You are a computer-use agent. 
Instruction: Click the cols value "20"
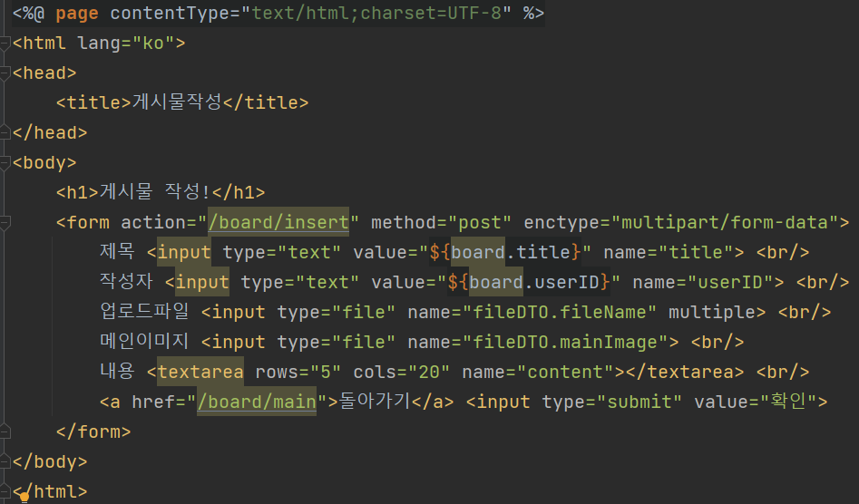click(x=429, y=373)
